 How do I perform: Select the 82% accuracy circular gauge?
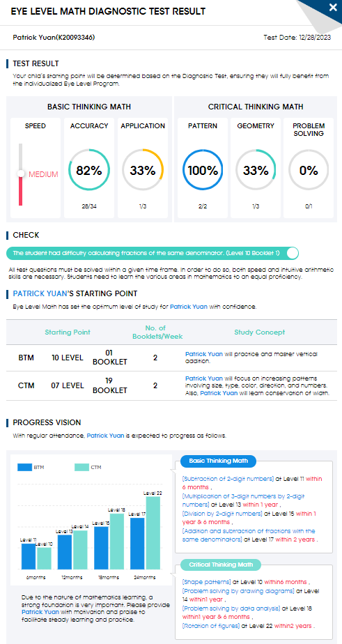click(x=88, y=171)
